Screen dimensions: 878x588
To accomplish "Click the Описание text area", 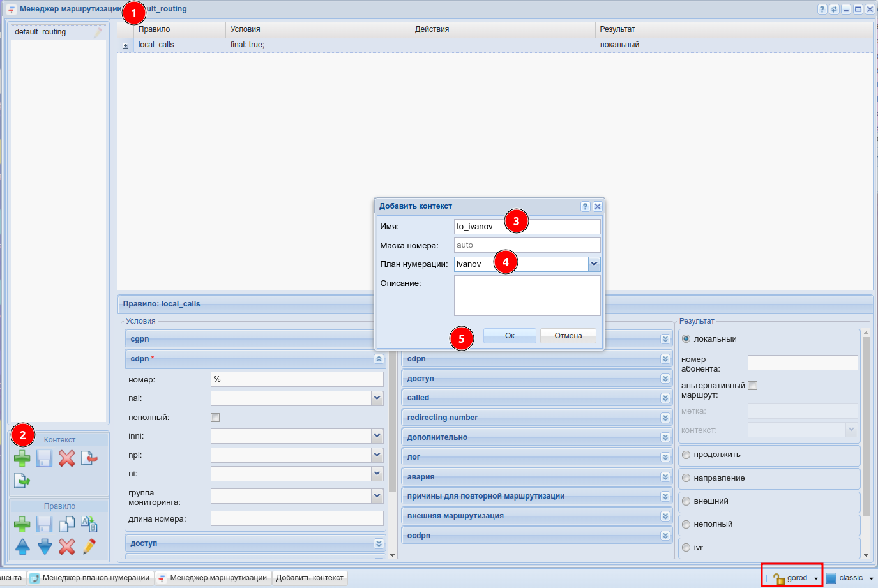I will click(527, 296).
